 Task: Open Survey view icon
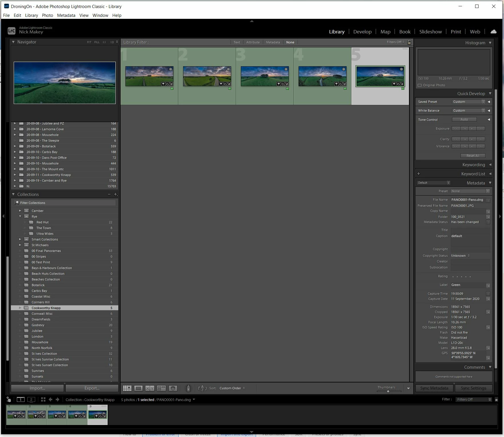tap(161, 388)
